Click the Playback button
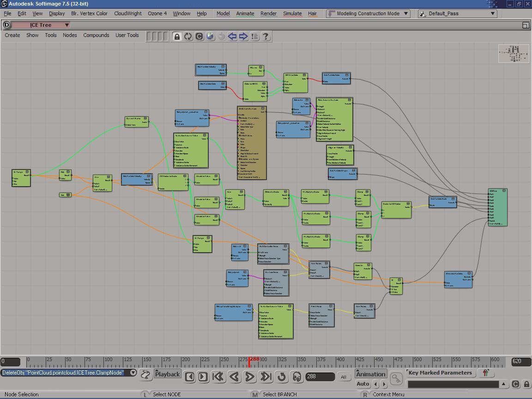Viewport: 532px width, 399px height. pos(167,374)
